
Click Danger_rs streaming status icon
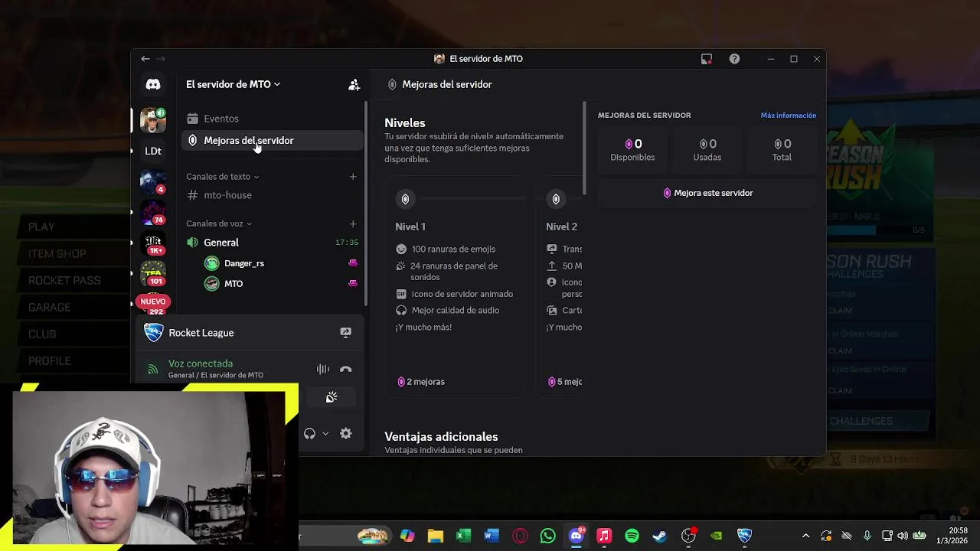click(353, 263)
